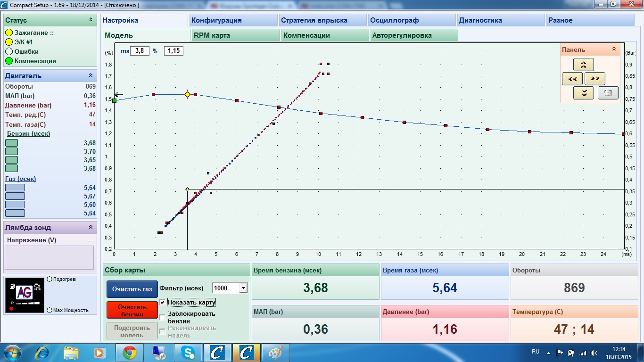Image resolution: width=644 pixels, height=362 pixels.
Task: Click the green start point of the model curve
Action: coord(114,100)
